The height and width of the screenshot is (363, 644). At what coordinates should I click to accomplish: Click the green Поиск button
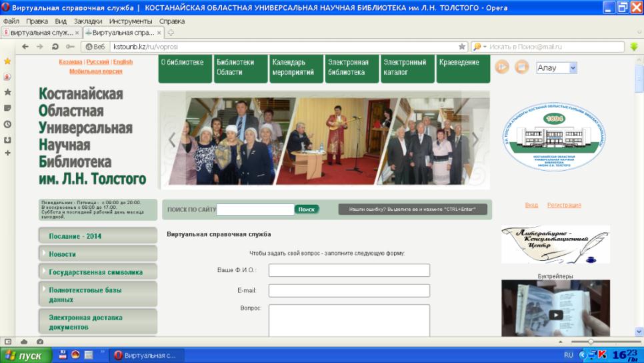point(307,210)
